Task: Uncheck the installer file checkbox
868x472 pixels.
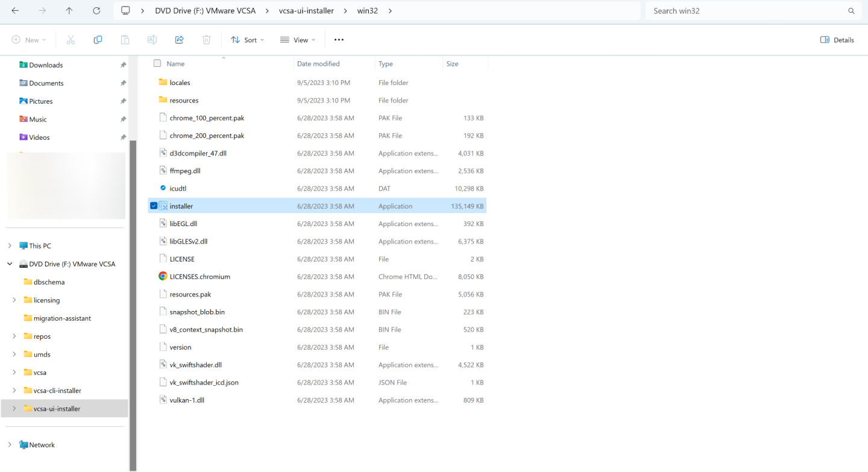Action: [154, 206]
